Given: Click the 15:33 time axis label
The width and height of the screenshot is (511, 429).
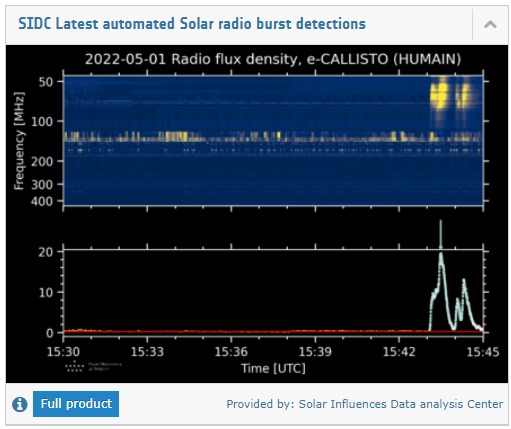Looking at the screenshot, I should [x=147, y=352].
